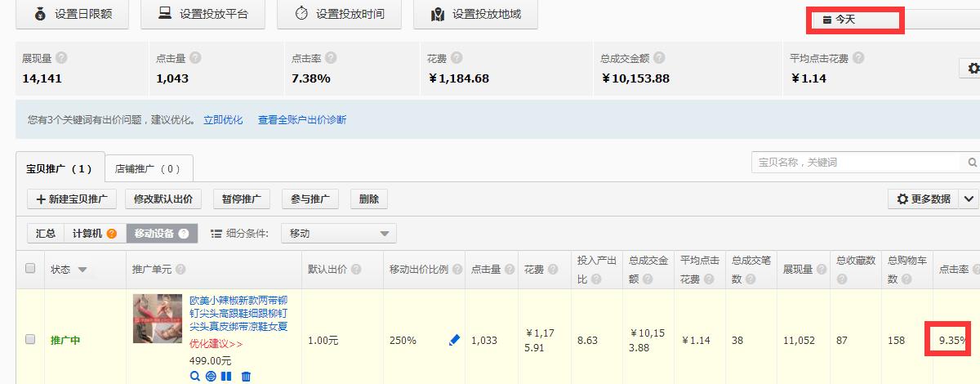Click the shoe product thumbnail image

click(x=158, y=319)
